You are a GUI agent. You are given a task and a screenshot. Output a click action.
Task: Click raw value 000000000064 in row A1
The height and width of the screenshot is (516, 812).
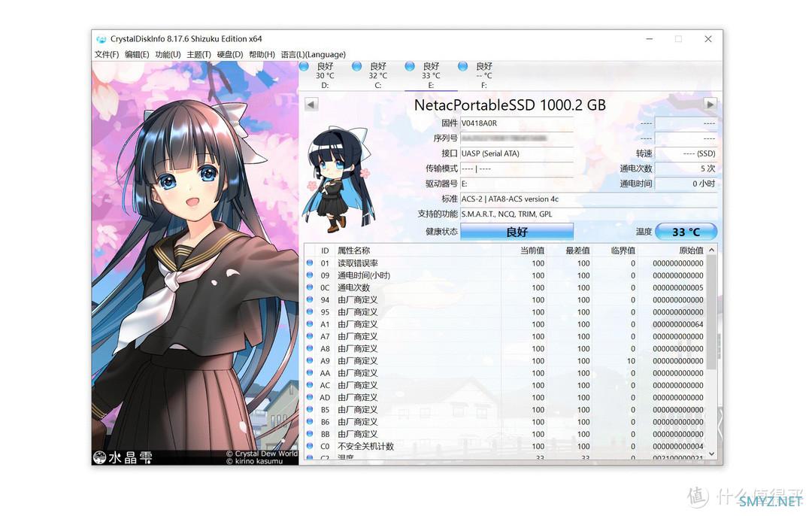point(678,324)
